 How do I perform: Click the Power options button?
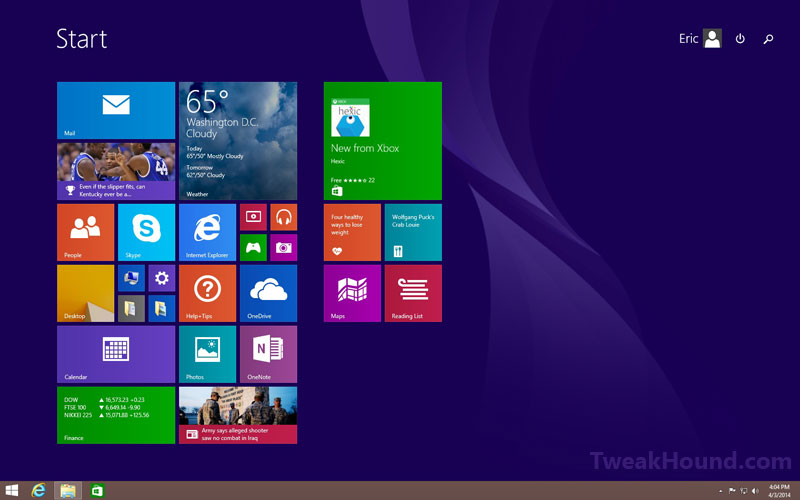[x=740, y=39]
